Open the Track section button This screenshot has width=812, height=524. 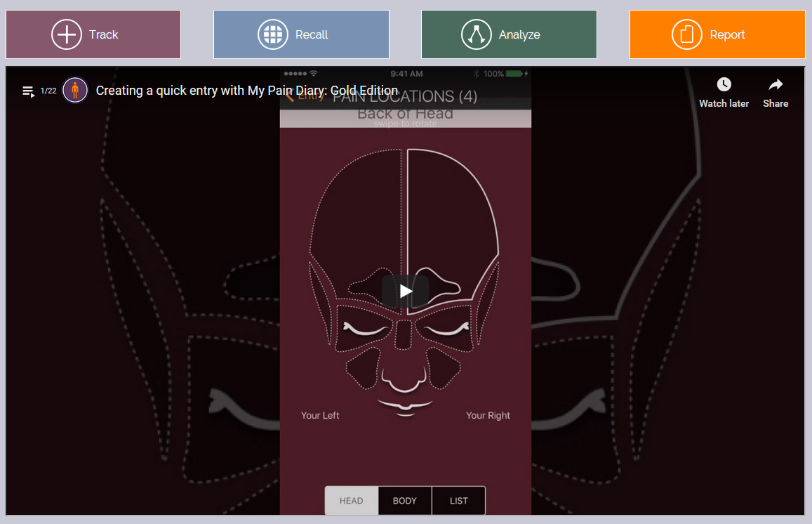93,34
